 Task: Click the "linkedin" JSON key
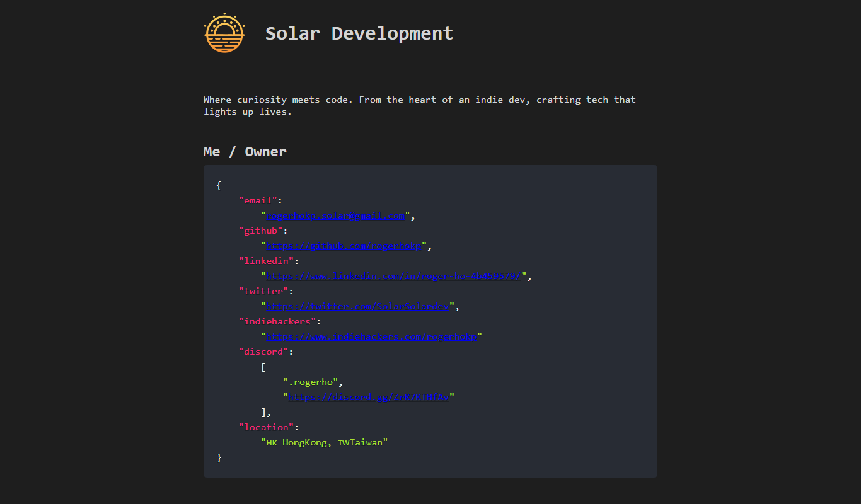266,261
